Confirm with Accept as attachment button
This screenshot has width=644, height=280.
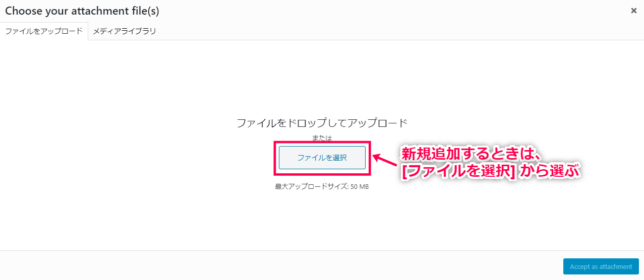point(601,267)
